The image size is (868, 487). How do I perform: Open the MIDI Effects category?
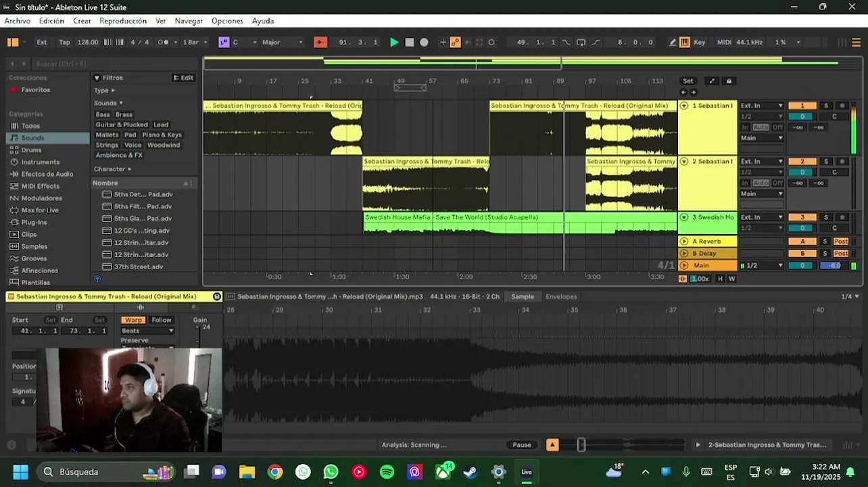[40, 186]
